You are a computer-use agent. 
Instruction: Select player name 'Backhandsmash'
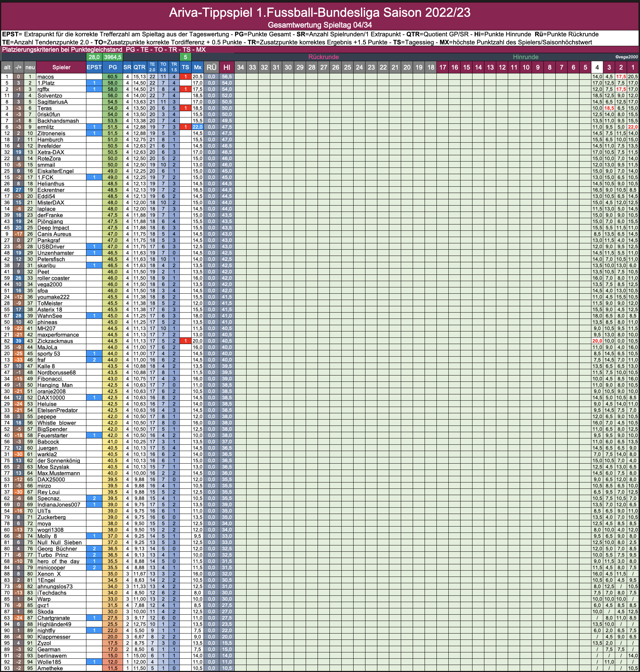[x=58, y=121]
